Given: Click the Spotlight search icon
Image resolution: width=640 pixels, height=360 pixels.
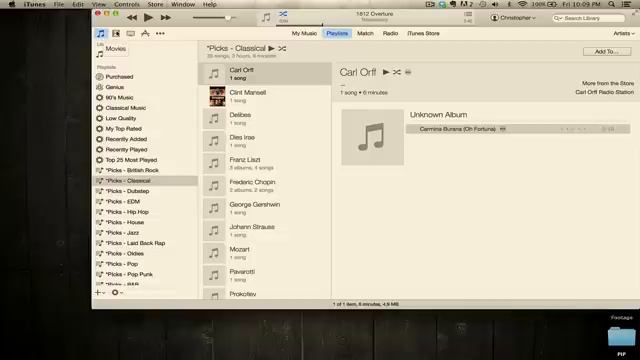Looking at the screenshot, I should pyautogui.click(x=611, y=4).
